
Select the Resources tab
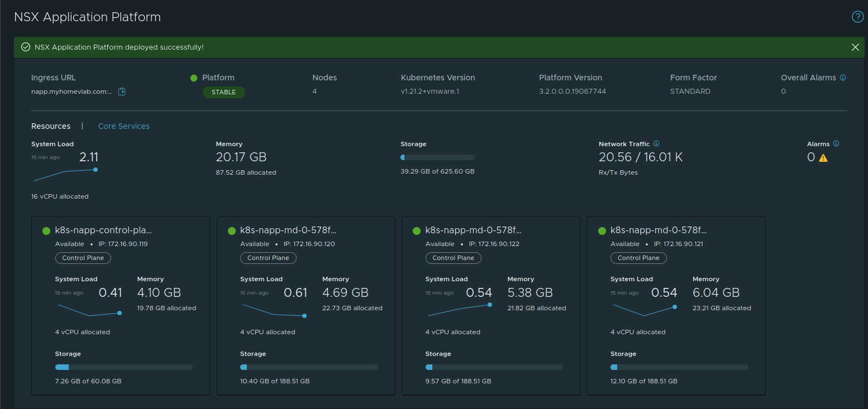click(51, 126)
